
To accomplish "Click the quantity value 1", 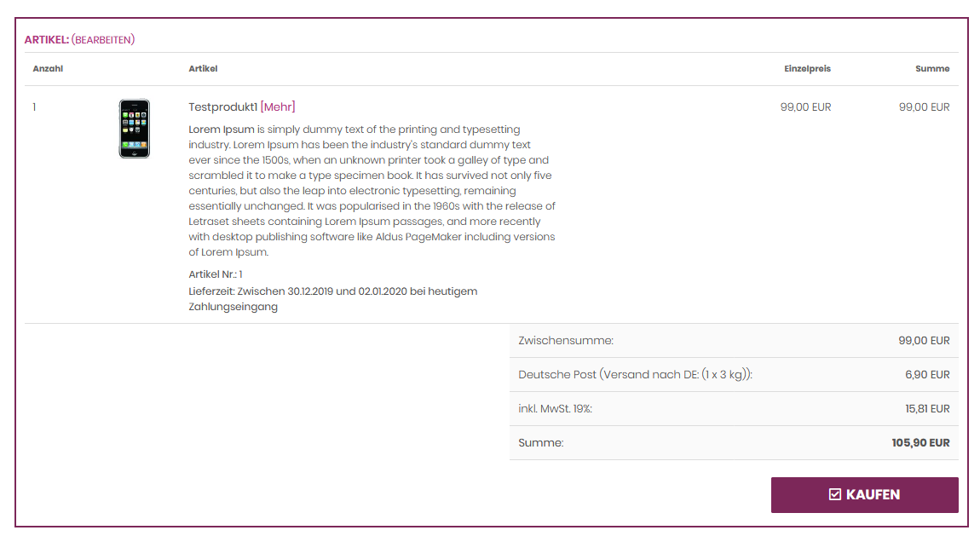I will point(34,107).
